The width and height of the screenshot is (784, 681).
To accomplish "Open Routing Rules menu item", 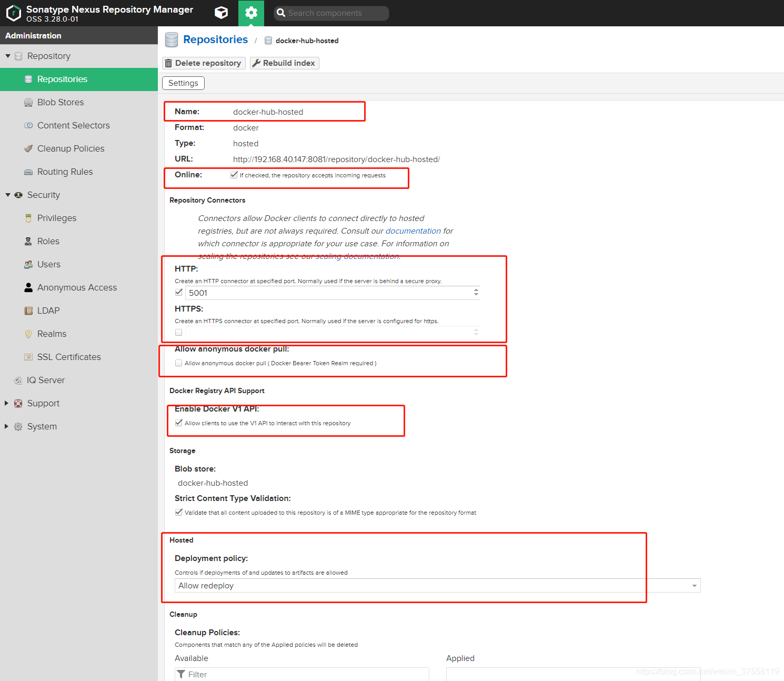I will [x=79, y=172].
